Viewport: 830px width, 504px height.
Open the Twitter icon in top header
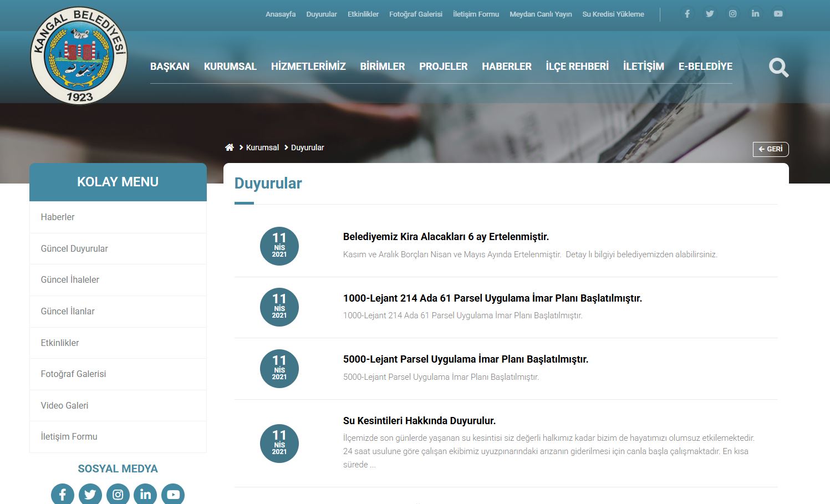tap(710, 14)
